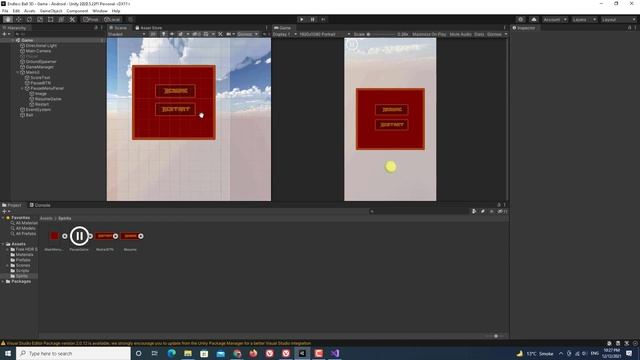Collapse the Favorites section

click(3, 218)
